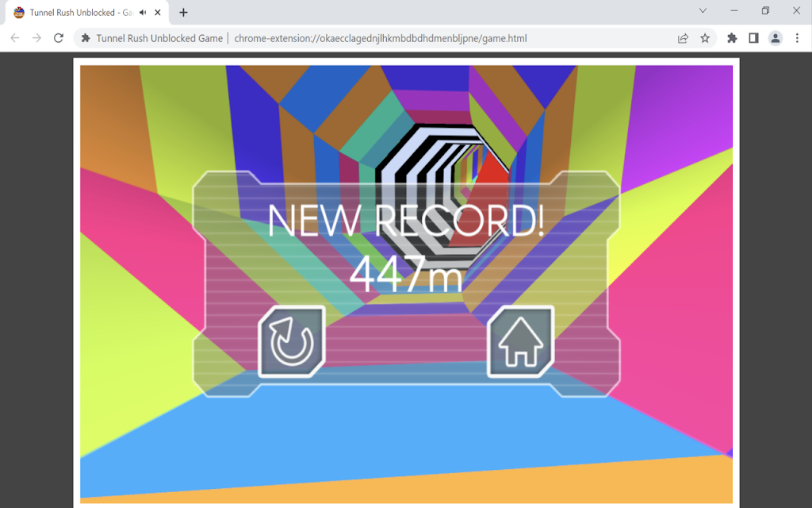The width and height of the screenshot is (812, 508).
Task: Bookmark this page with the star icon
Action: point(705,38)
